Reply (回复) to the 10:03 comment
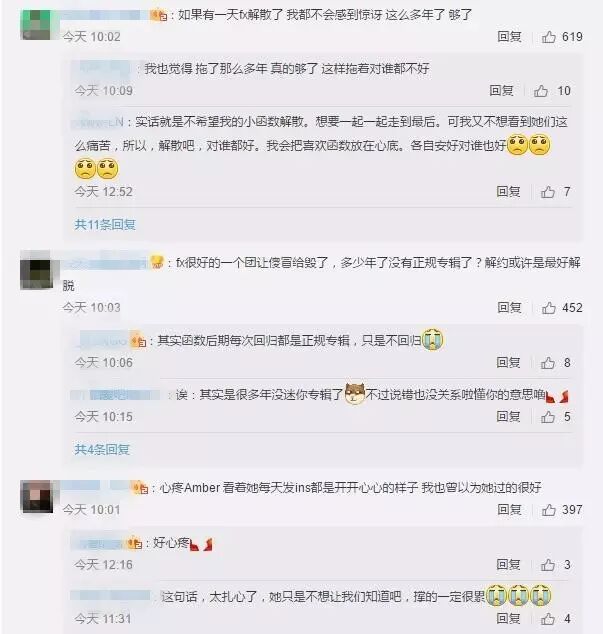This screenshot has height=634, width=603. pos(509,308)
